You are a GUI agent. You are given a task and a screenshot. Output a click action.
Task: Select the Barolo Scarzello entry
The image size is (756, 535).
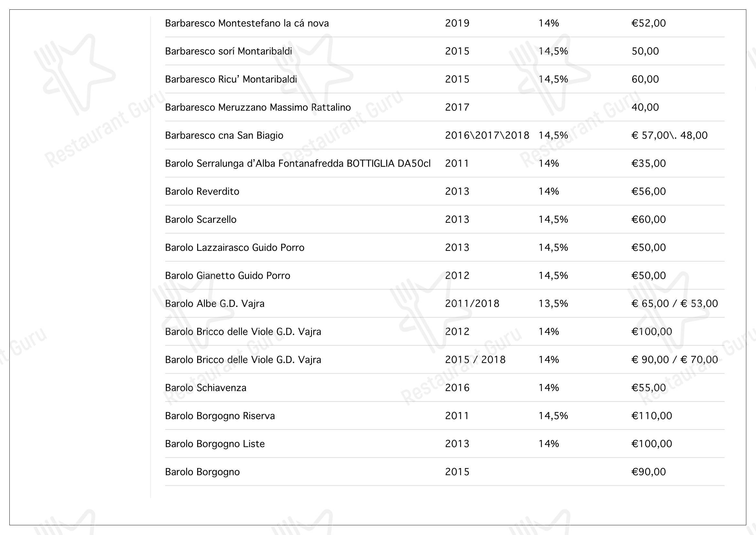click(200, 219)
